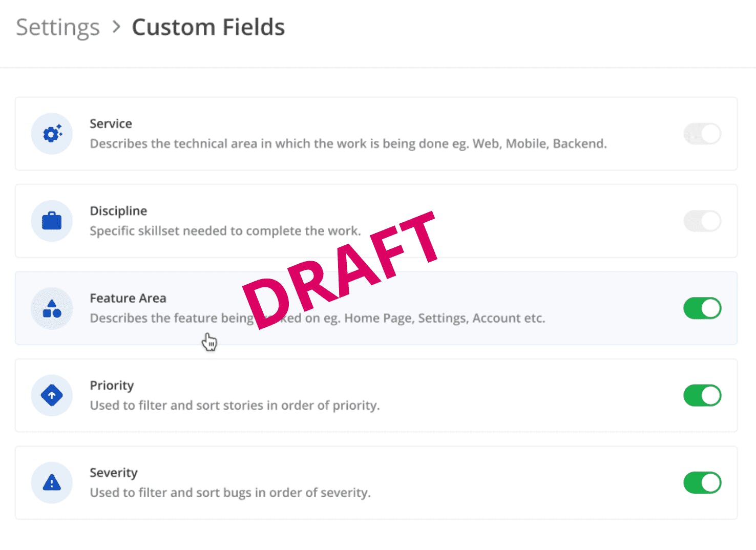This screenshot has height=550, width=756.
Task: Enable the Discipline field toggle
Action: click(x=702, y=221)
